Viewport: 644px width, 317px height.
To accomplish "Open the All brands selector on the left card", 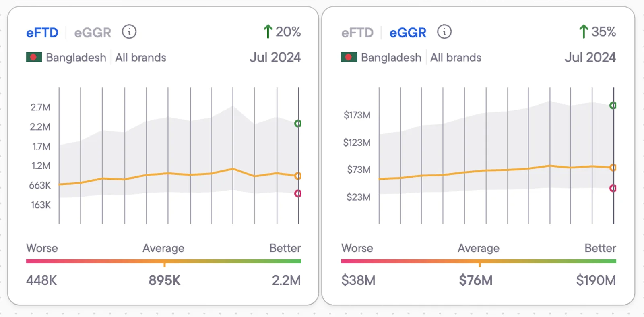I will pos(140,57).
